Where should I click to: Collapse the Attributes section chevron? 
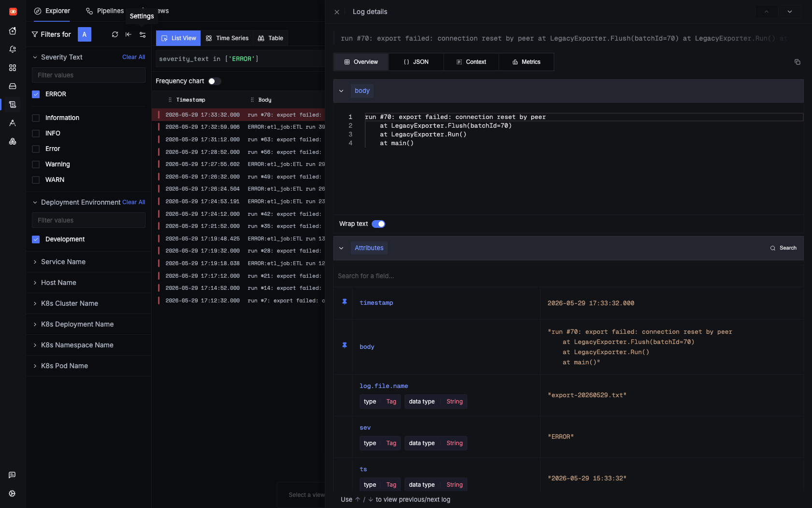tap(341, 248)
